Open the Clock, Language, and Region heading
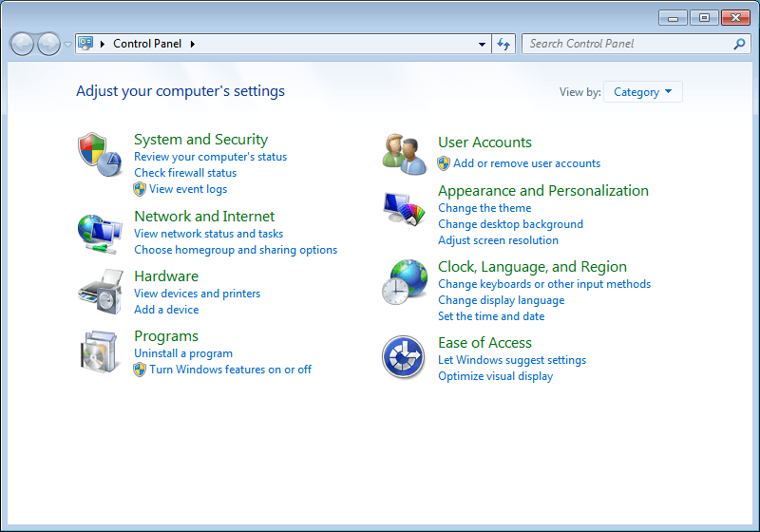The height and width of the screenshot is (532, 760). (x=532, y=267)
